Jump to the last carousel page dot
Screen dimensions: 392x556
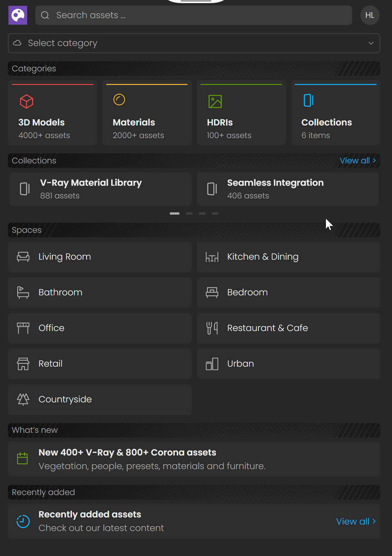[215, 213]
